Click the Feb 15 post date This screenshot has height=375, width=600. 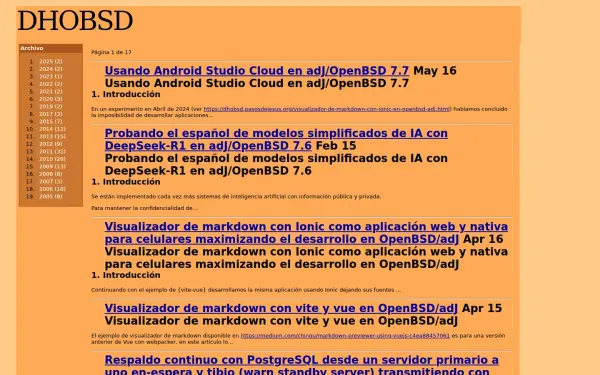click(x=336, y=146)
